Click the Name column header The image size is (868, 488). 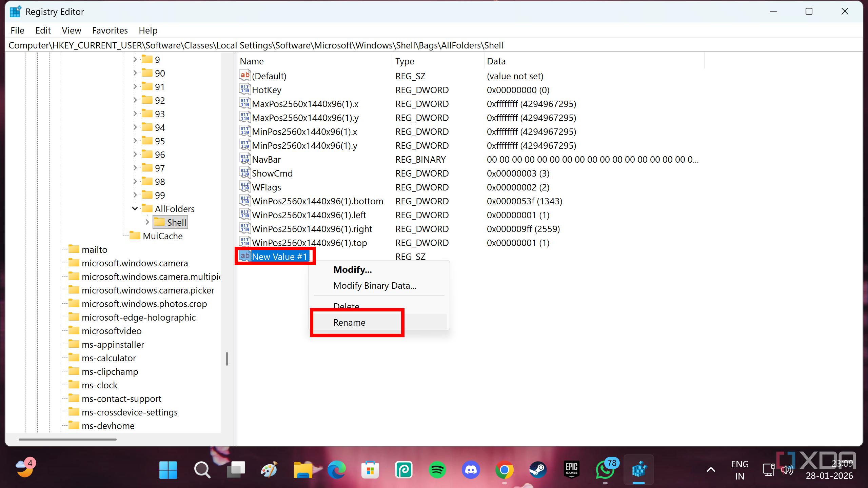315,61
